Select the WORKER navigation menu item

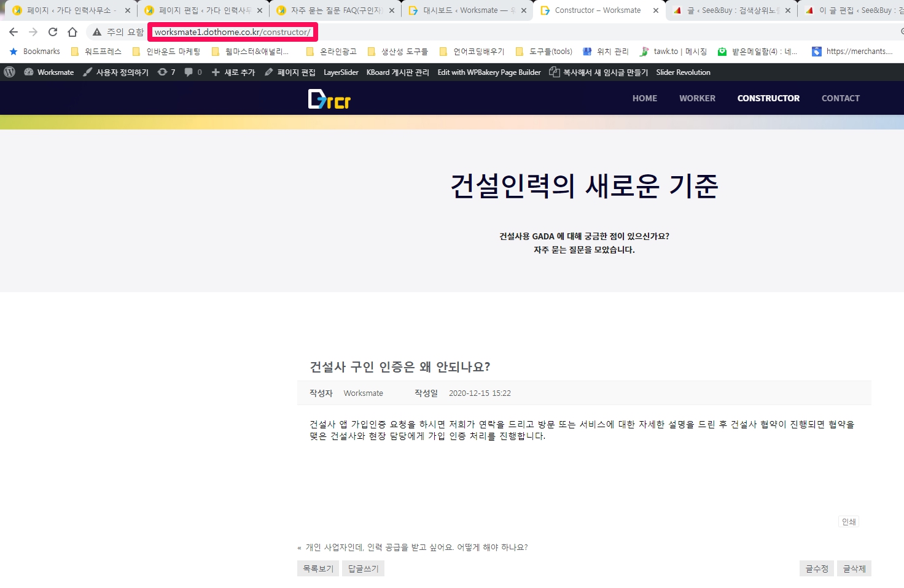click(697, 98)
